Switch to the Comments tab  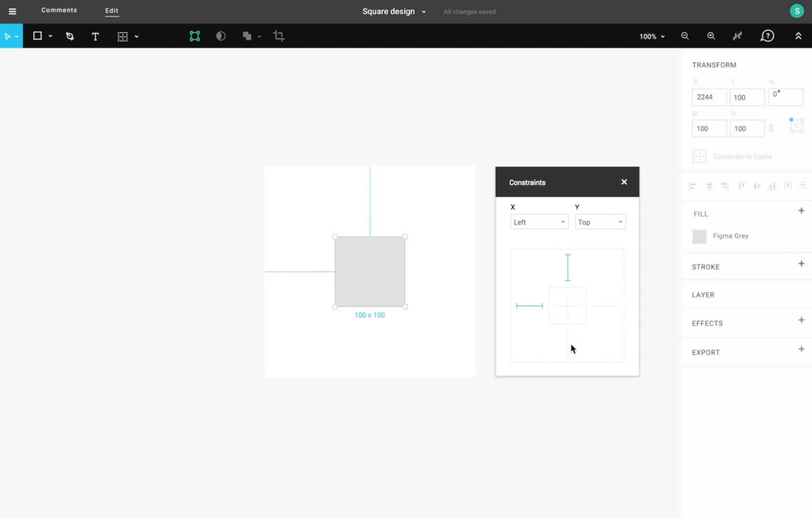[x=59, y=11]
